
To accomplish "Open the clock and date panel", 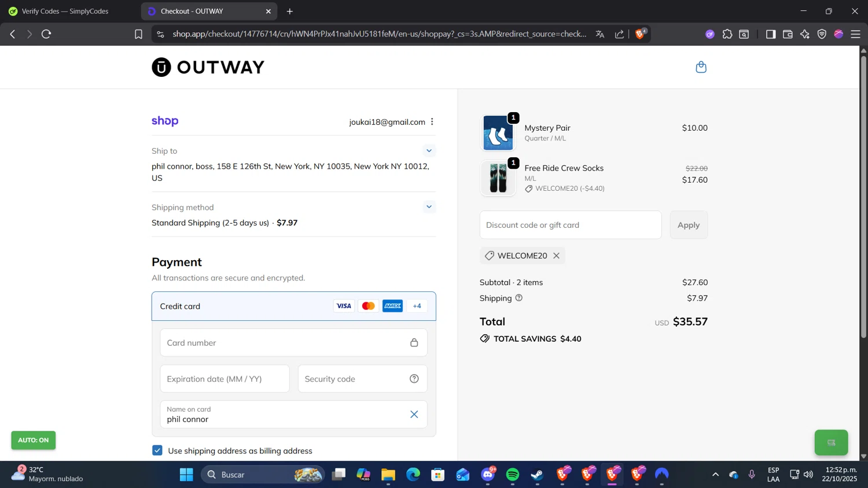I will [841, 474].
